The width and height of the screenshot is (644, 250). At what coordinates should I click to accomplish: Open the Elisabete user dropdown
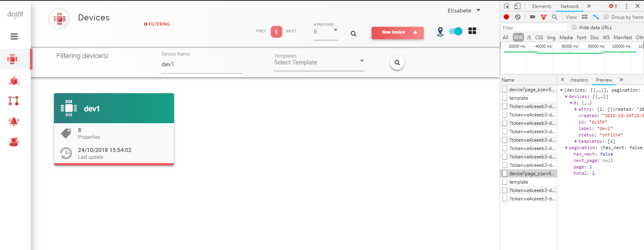(464, 10)
